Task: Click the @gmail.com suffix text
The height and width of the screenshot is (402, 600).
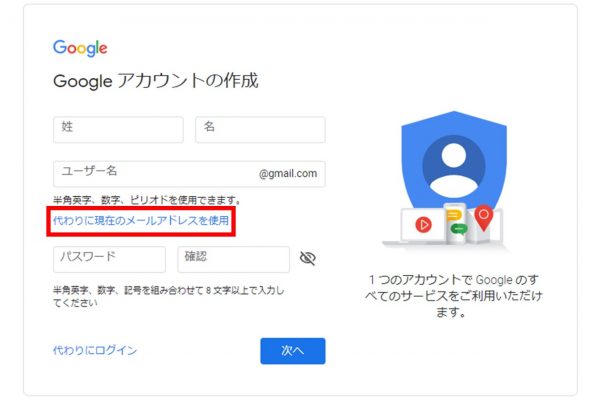Action: [288, 174]
